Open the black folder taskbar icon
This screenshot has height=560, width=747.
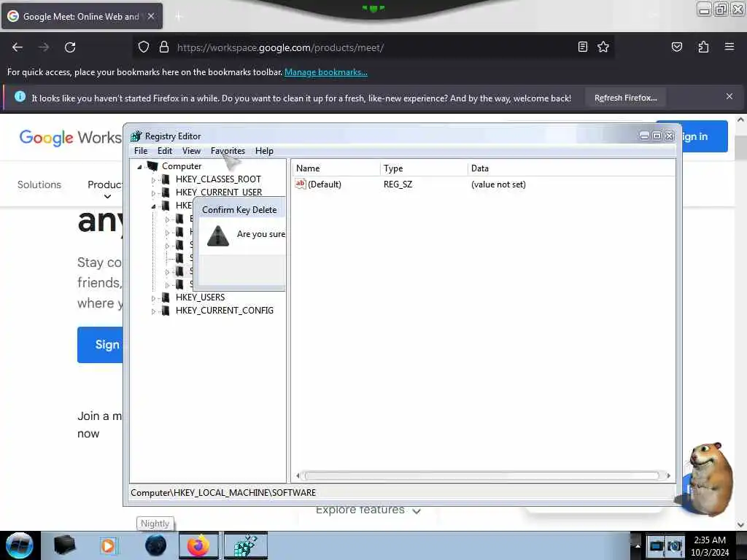[64, 545]
